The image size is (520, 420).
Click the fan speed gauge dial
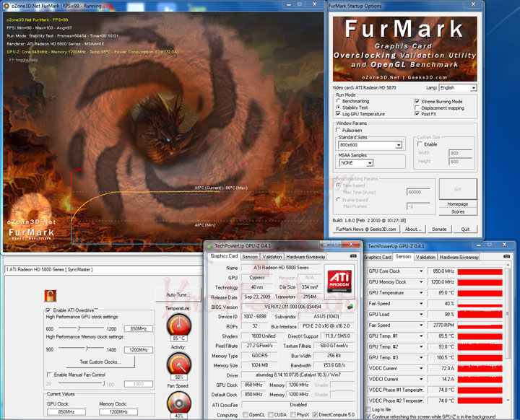pyautogui.click(x=179, y=403)
